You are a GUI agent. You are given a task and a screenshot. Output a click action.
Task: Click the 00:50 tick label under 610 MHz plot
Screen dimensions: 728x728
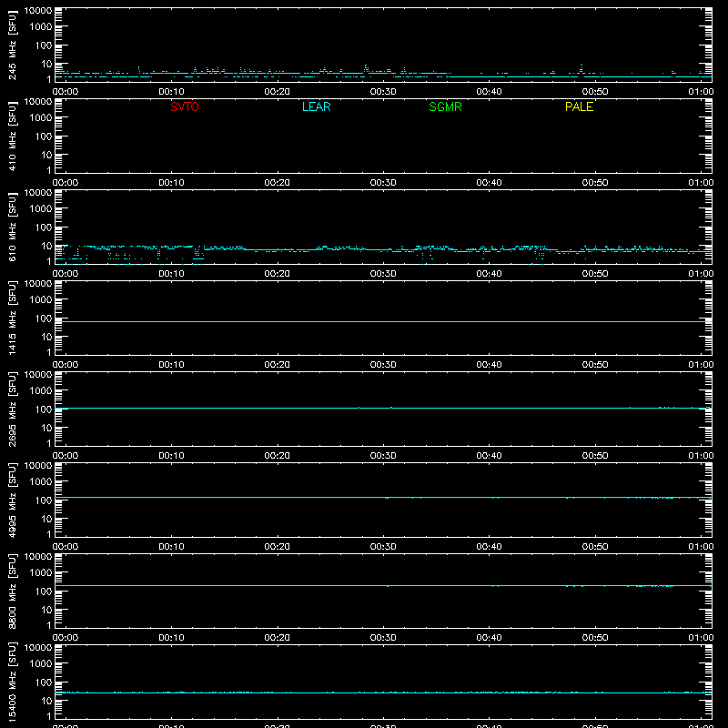595,274
